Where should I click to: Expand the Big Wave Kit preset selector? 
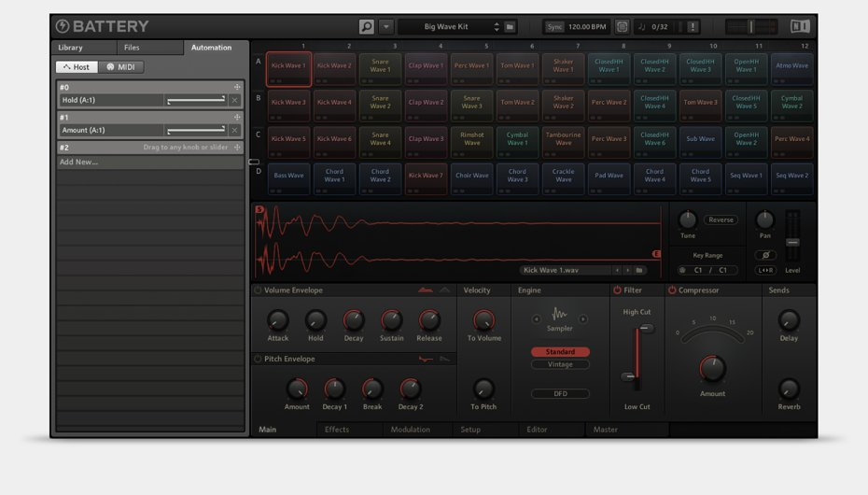click(497, 27)
